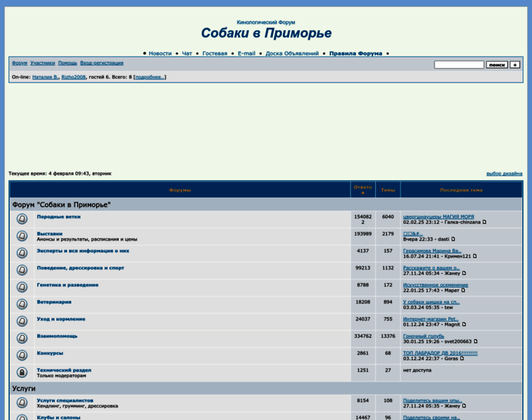
Task: Click the last-post icon after Кримен121
Action: point(475,256)
